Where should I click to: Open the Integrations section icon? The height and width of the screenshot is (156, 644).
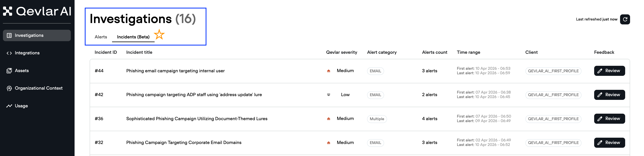click(9, 53)
